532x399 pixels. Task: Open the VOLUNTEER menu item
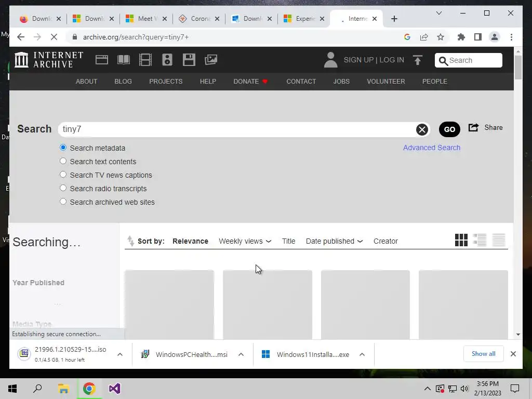[x=386, y=82]
